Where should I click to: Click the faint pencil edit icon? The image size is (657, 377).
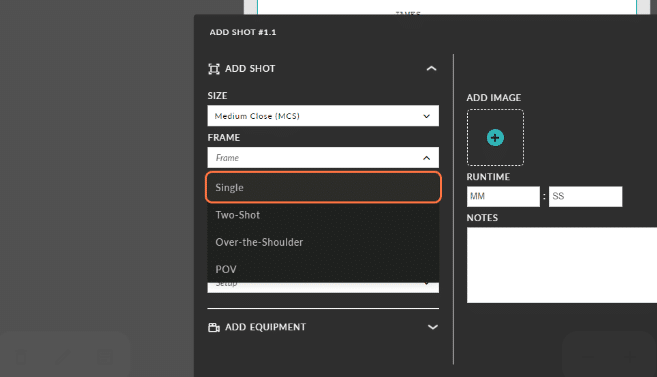[63, 357]
